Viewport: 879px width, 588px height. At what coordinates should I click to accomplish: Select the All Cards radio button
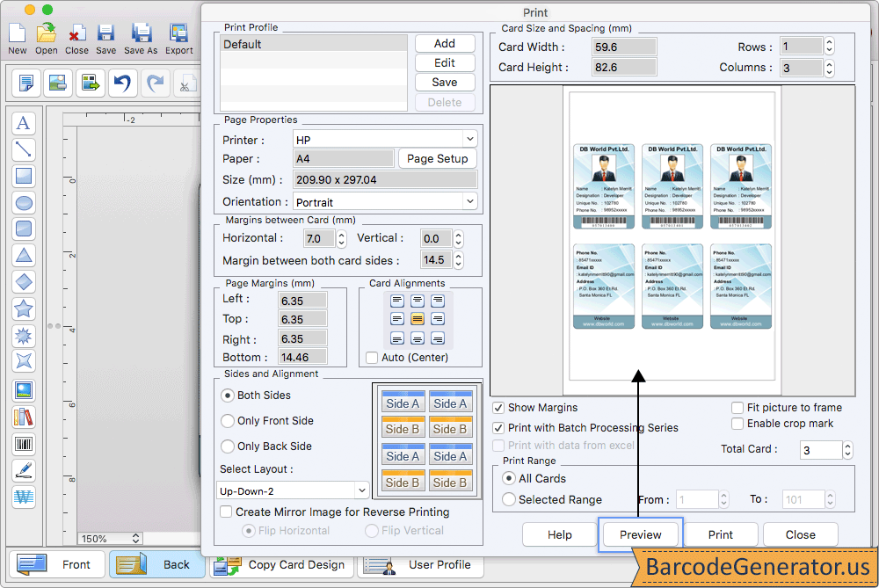click(508, 478)
